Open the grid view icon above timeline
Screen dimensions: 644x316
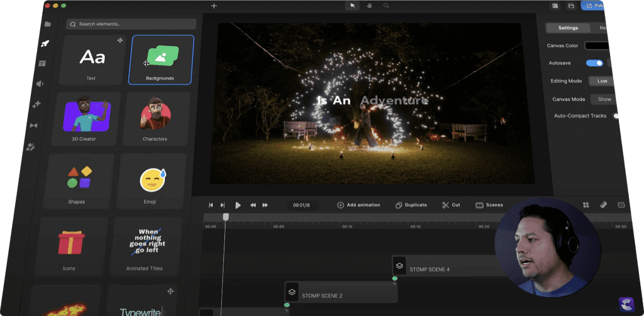tap(586, 205)
